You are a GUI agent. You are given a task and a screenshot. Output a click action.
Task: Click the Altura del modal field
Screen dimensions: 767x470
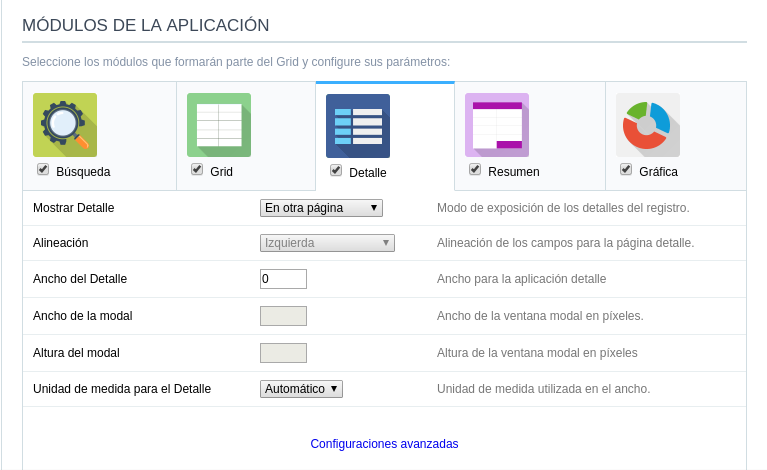pos(283,353)
